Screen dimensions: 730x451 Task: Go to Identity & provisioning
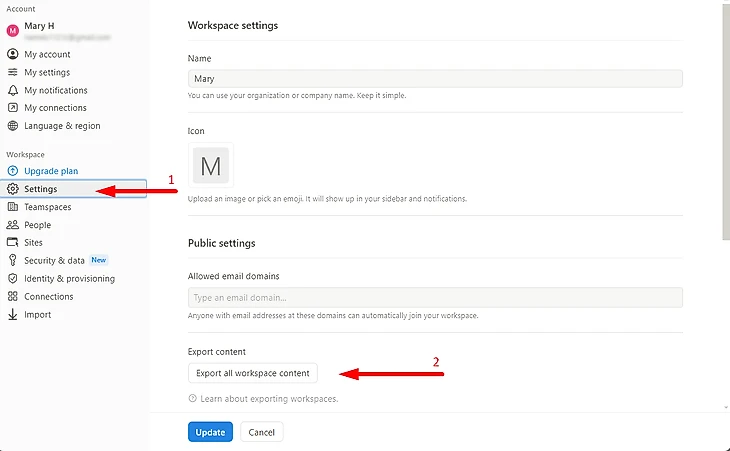69,278
